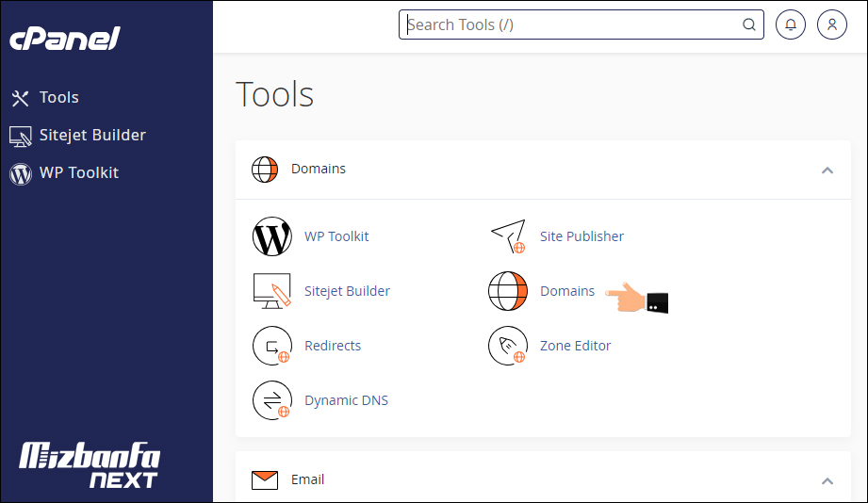The height and width of the screenshot is (503, 868).
Task: Click the Domains globe icon next to the Domains link
Action: coord(508,291)
